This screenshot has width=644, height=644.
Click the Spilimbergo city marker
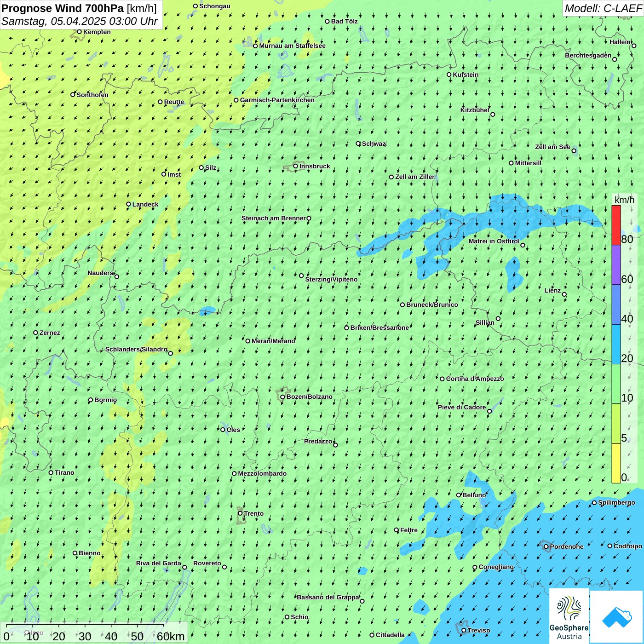(594, 503)
